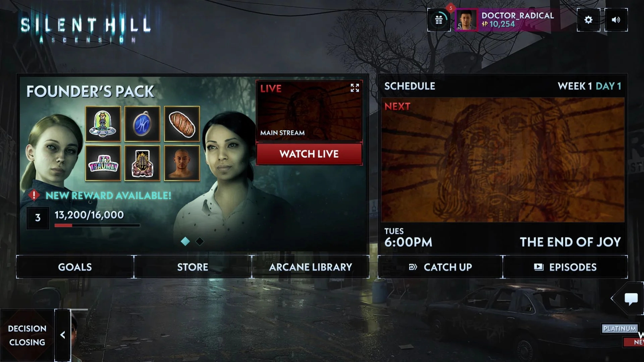Click the golden idol reward icon
This screenshot has width=644, height=362.
[142, 164]
